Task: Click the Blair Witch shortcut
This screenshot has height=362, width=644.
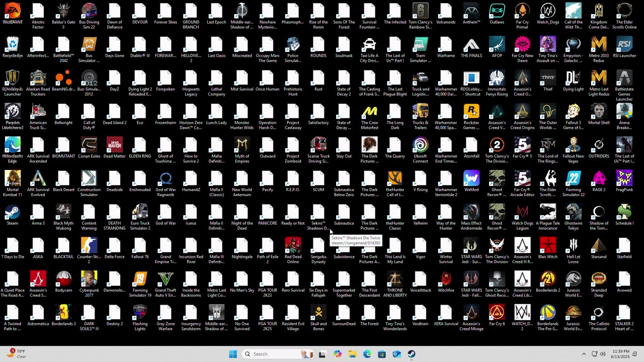Action: [x=548, y=249]
